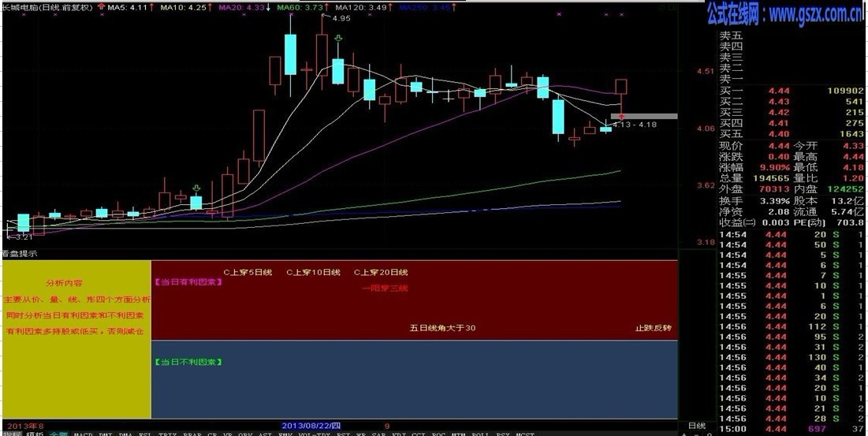Click the 4.13 - 4.18 gap label
868x436 pixels.
635,125
